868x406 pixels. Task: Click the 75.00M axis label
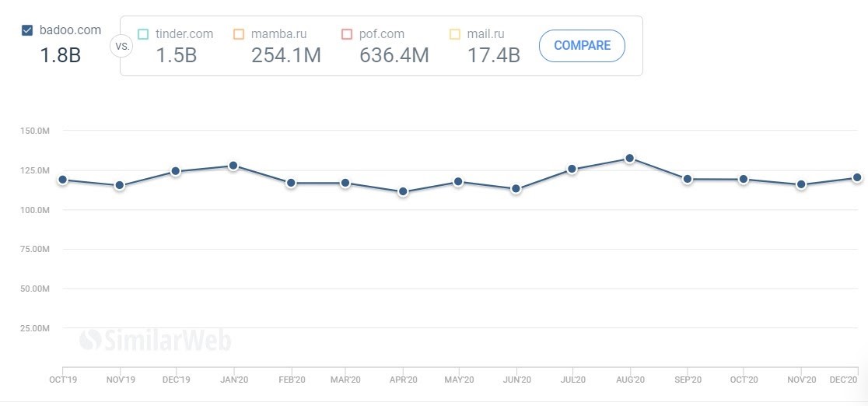(34, 249)
